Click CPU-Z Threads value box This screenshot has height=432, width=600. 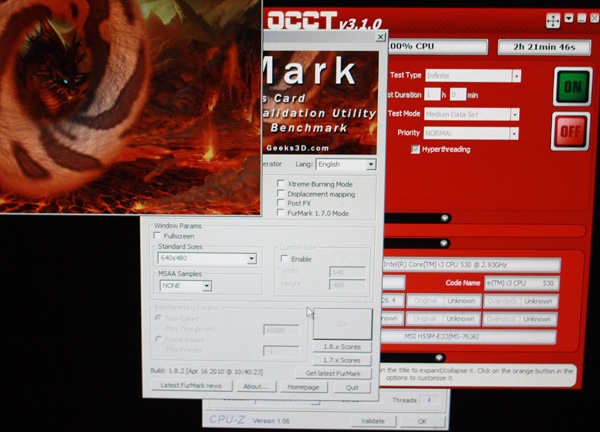tap(430, 400)
